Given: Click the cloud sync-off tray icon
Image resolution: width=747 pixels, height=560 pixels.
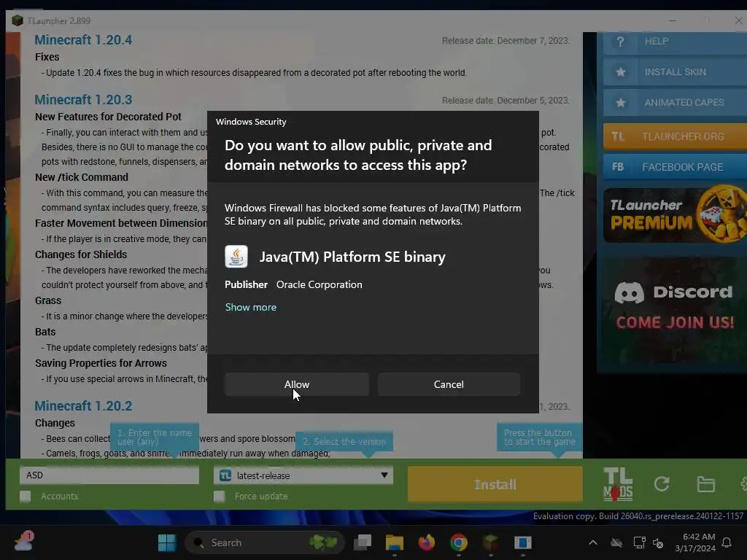Looking at the screenshot, I should pos(616,542).
